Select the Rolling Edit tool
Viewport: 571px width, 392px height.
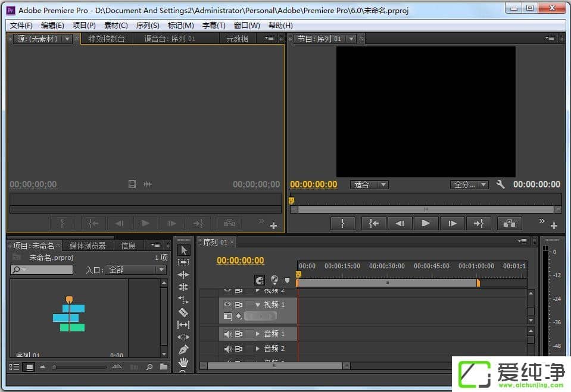[183, 287]
